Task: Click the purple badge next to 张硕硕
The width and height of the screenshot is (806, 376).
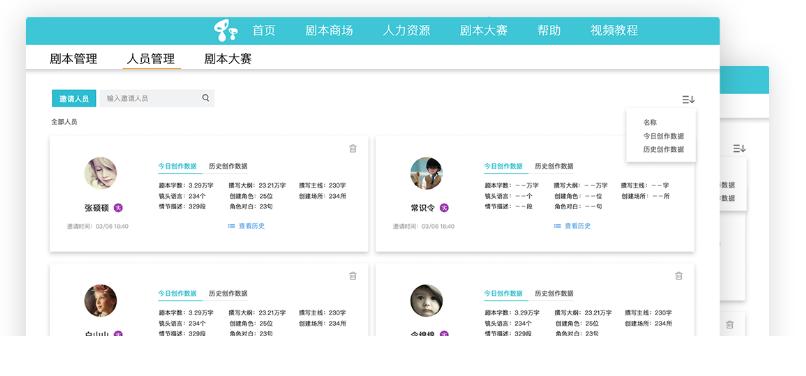Action: [x=118, y=208]
